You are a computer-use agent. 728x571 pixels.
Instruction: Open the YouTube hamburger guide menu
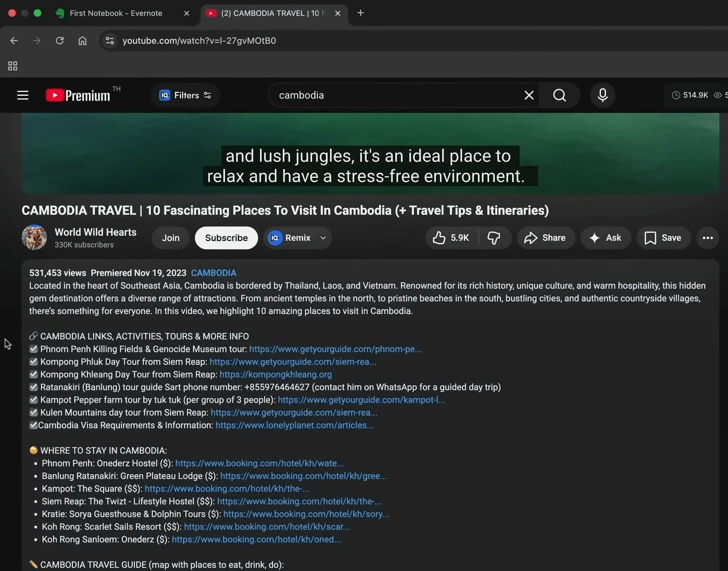[x=23, y=95]
